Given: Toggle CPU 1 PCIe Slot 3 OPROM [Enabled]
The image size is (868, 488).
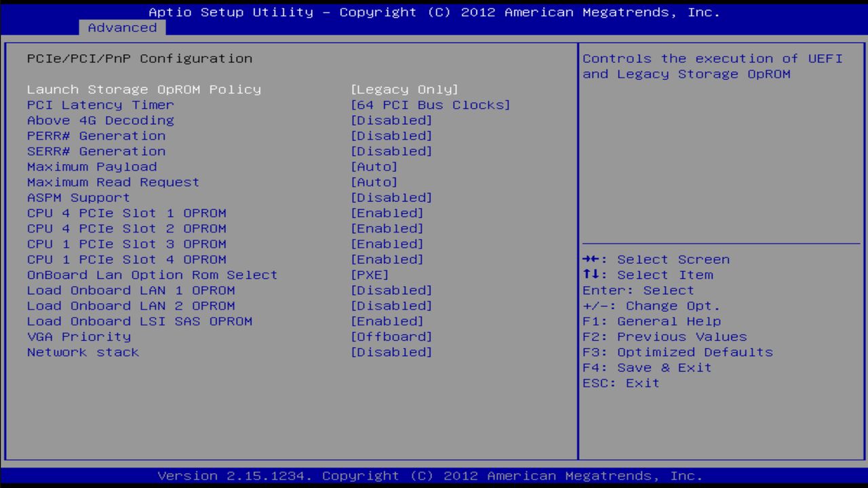Looking at the screenshot, I should click(387, 244).
